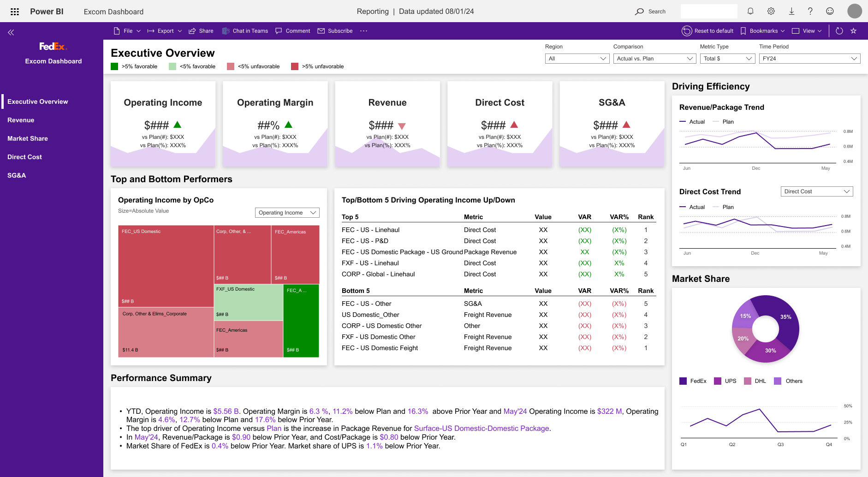Click the Others legend swatch
The height and width of the screenshot is (477, 868).
tap(778, 381)
